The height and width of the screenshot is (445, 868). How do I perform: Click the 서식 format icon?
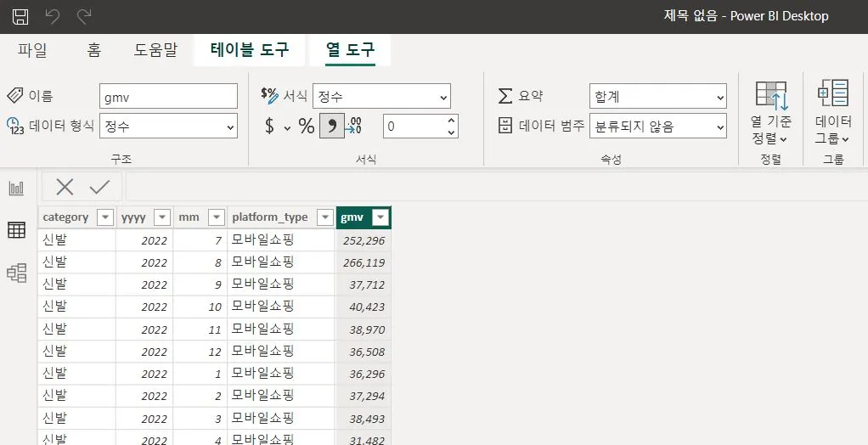269,96
